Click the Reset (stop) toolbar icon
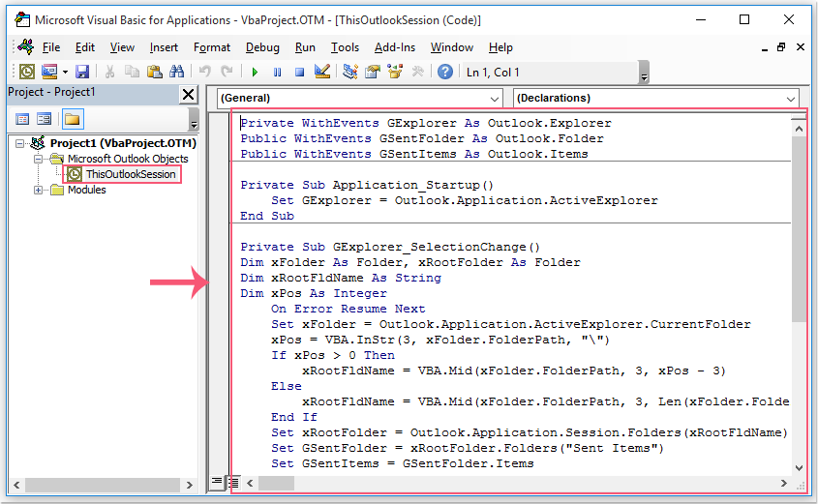The image size is (818, 504). [x=299, y=72]
